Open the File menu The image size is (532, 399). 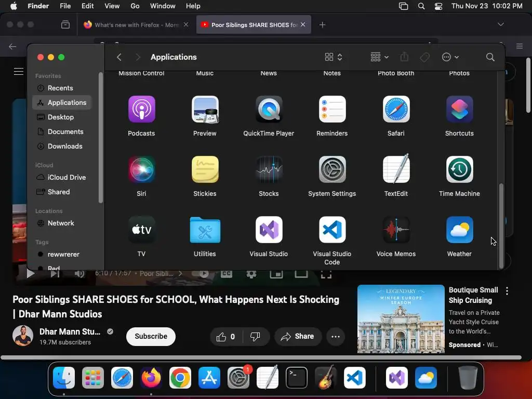point(65,6)
